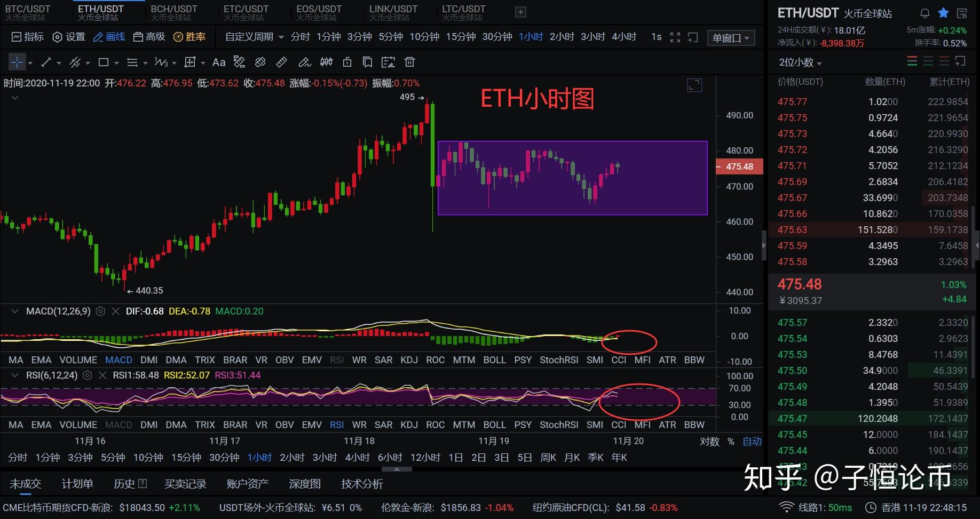Viewport: 980px width, 519px height.
Task: Select the Aa text annotation tool
Action: [x=219, y=62]
